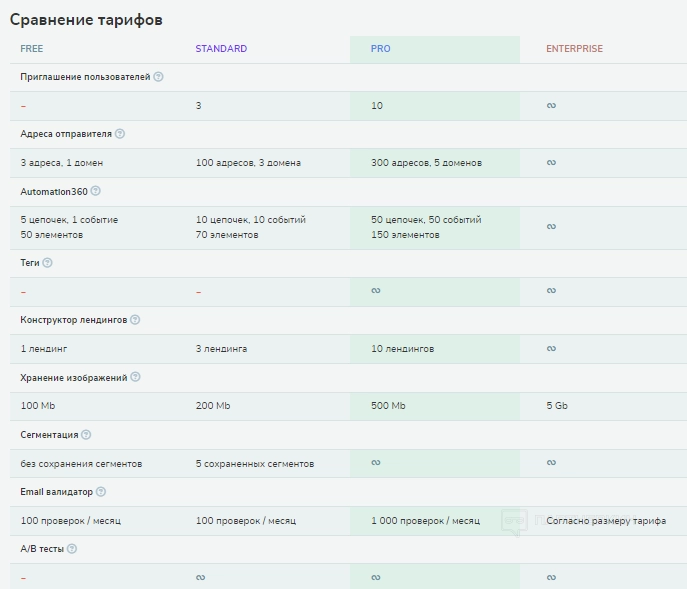Open help icon beside Теги

(x=47, y=263)
